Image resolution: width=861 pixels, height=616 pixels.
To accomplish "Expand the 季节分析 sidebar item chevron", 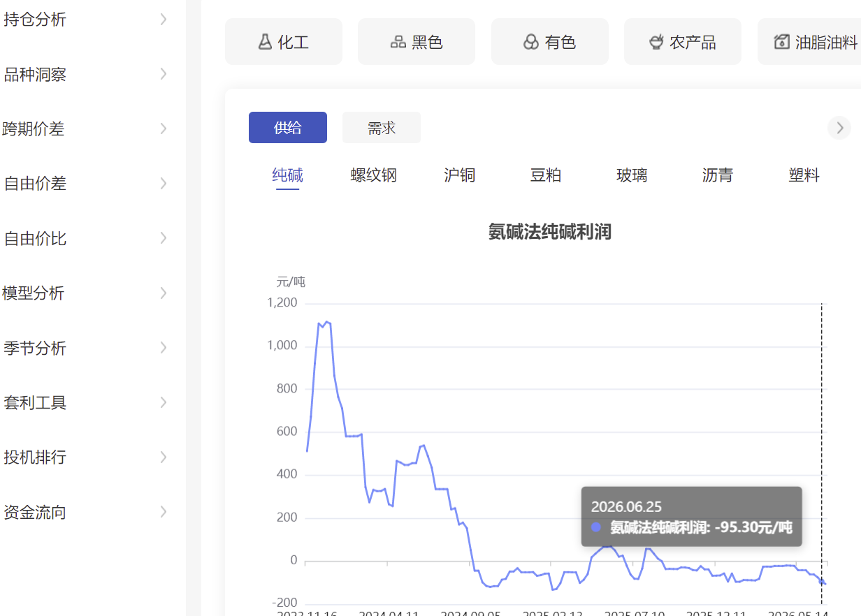I will [164, 348].
